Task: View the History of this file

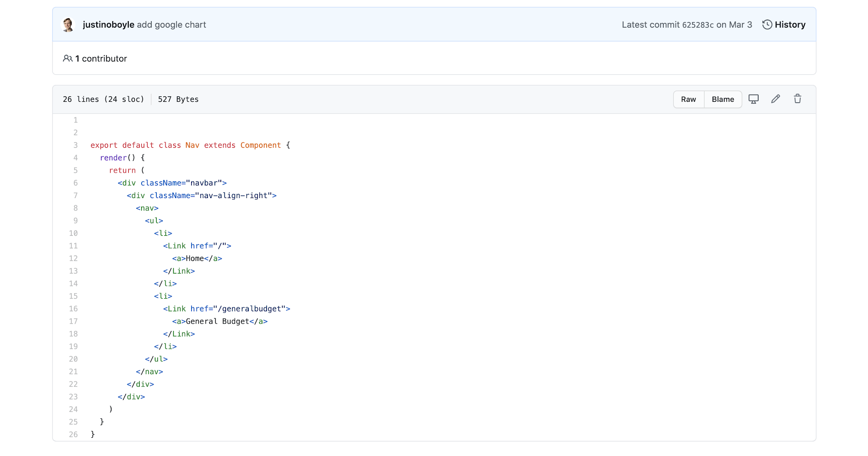Action: 790,25
